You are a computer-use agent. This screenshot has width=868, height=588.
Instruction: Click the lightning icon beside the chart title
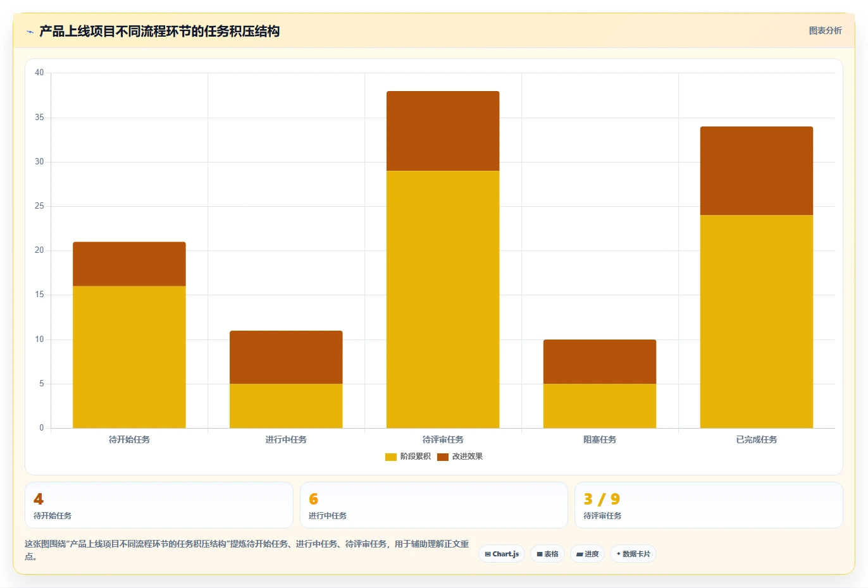[30, 32]
